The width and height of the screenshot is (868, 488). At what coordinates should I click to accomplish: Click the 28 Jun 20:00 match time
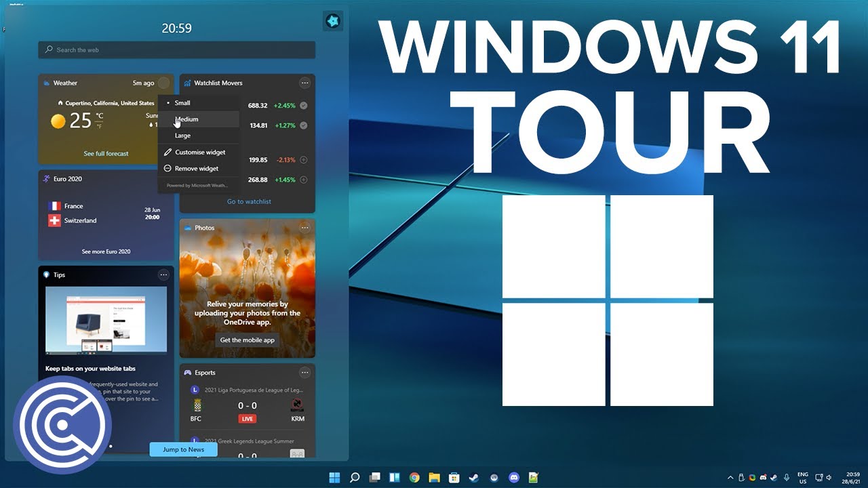click(x=152, y=213)
